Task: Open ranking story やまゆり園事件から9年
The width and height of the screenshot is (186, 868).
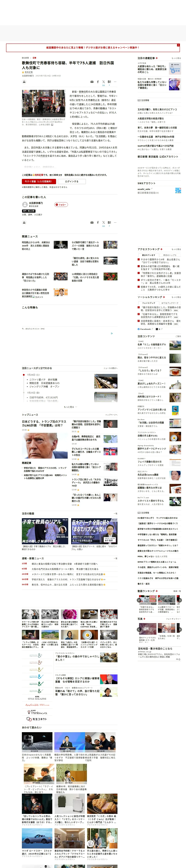Action: pyautogui.click(x=160, y=261)
